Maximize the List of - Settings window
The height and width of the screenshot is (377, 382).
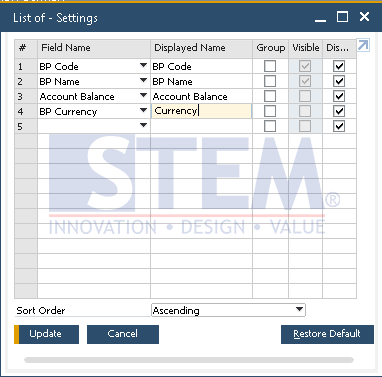342,17
